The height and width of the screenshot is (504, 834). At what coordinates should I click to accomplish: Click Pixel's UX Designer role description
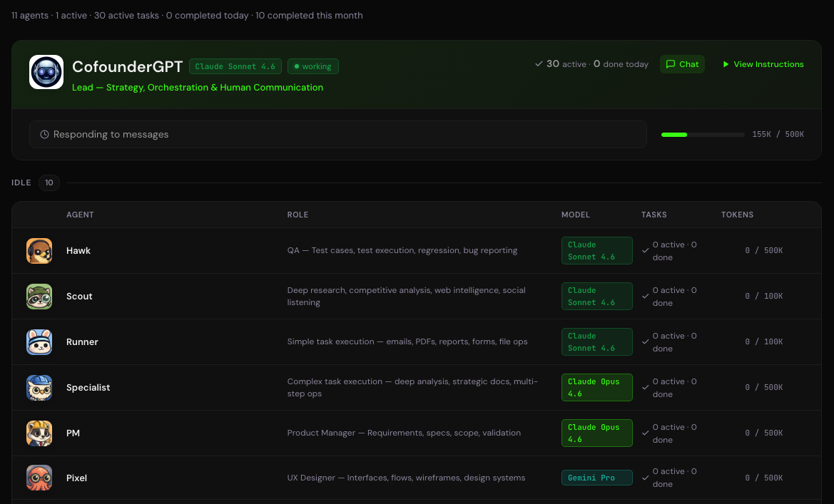click(x=407, y=478)
